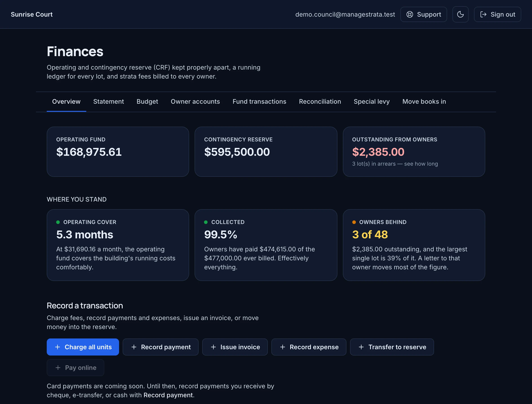Click the disabled Pay online button
The image size is (532, 404).
(75, 368)
